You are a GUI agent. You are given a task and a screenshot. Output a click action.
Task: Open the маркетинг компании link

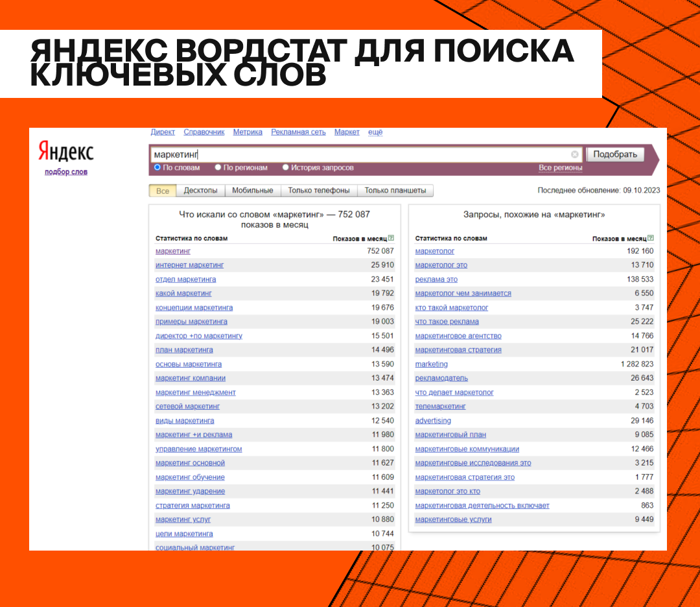190,378
